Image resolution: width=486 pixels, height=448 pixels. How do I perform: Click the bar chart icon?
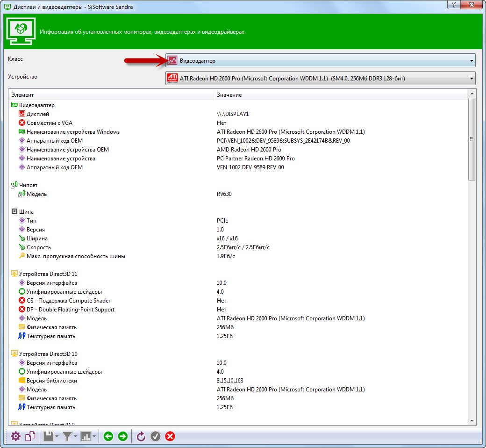coord(86,436)
